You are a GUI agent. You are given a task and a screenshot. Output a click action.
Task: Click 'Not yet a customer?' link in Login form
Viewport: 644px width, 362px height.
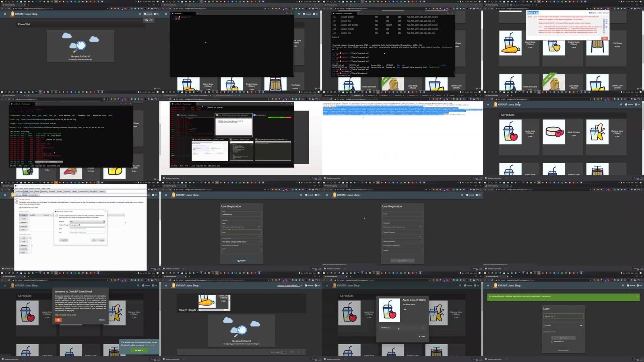[x=563, y=350]
